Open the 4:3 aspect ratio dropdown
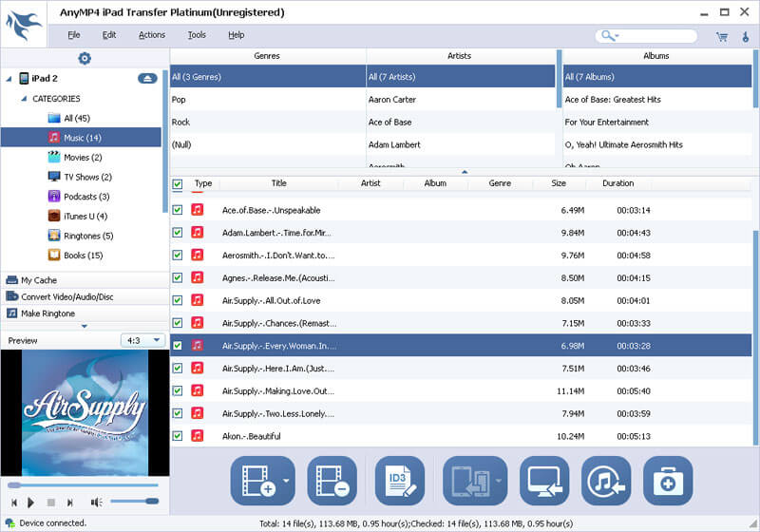 (143, 341)
